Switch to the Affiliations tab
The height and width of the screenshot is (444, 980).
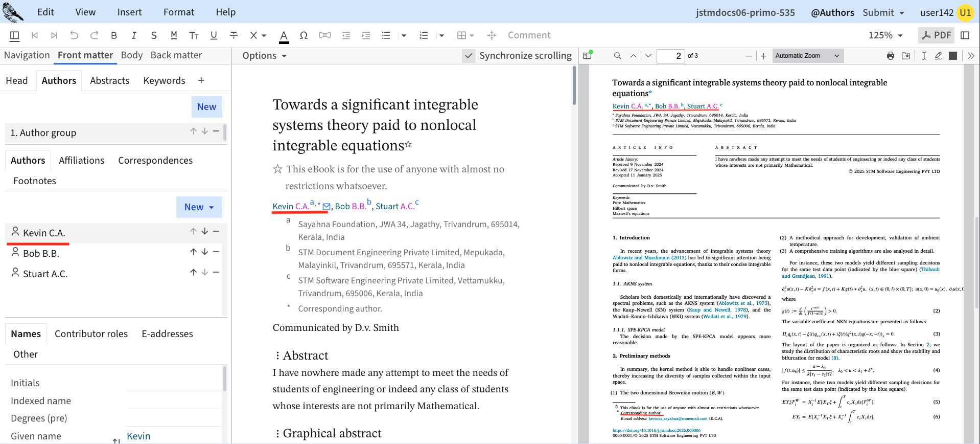pyautogui.click(x=81, y=161)
